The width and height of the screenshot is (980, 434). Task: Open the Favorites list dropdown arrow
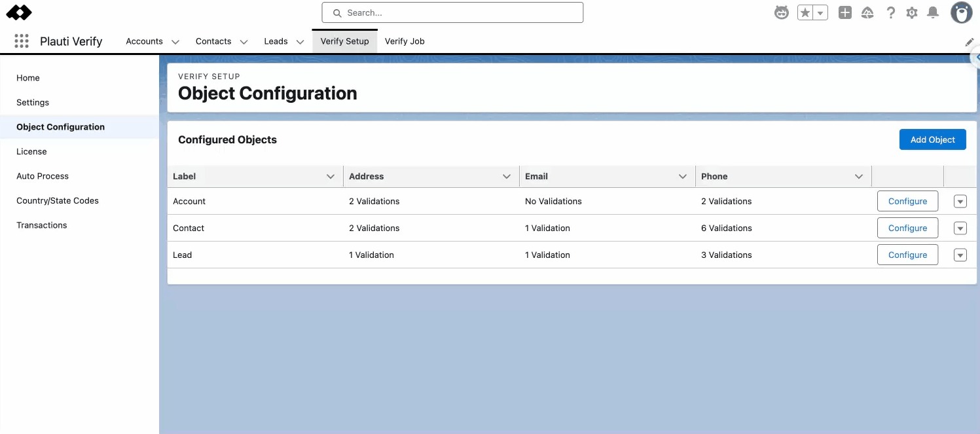point(820,12)
